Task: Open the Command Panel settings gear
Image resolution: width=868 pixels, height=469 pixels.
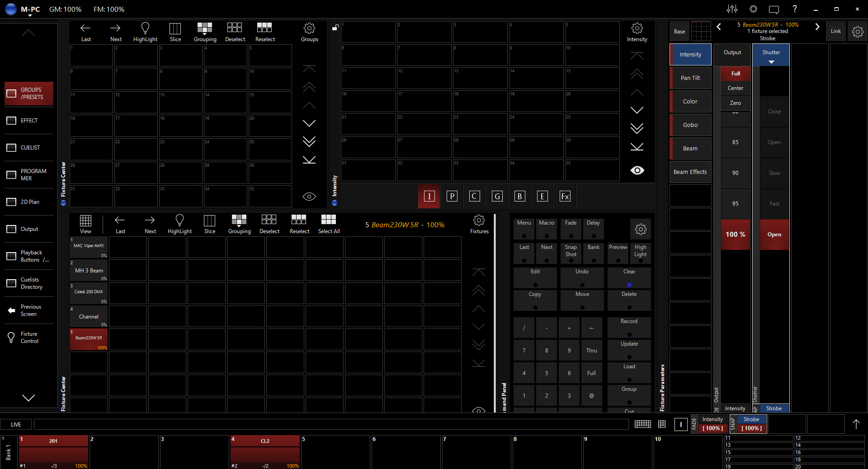Action: [x=640, y=230]
